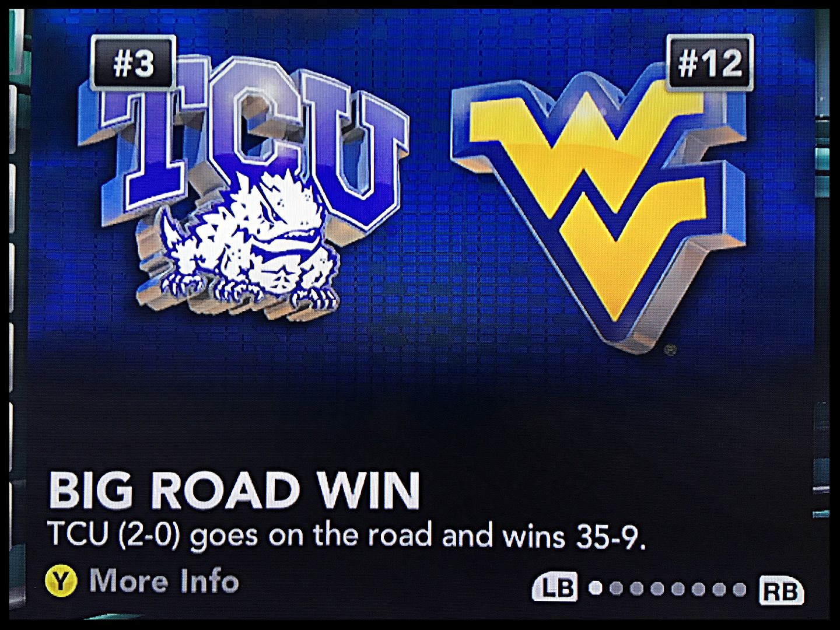Select the third pagination dot
Screen dimensions: 840x630
(x=636, y=589)
